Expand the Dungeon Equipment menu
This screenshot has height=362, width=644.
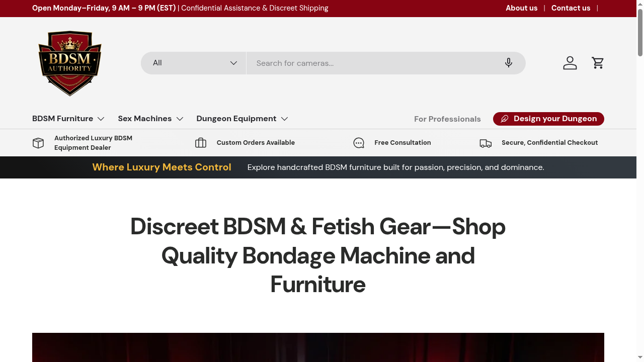click(x=242, y=119)
